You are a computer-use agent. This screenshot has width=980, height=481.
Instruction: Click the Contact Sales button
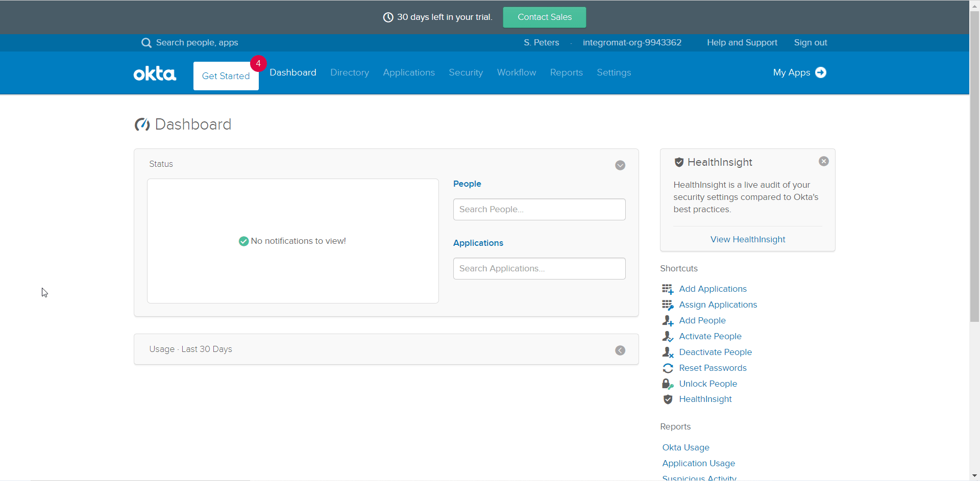point(545,17)
